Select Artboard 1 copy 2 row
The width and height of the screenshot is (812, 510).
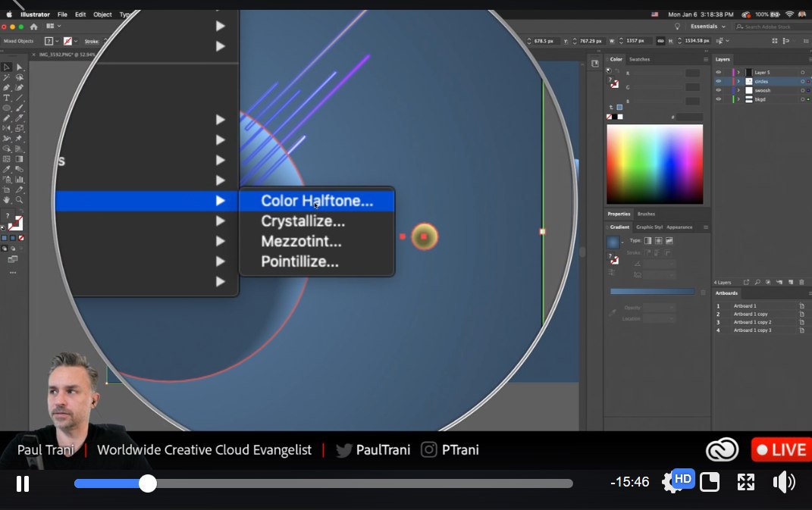760,322
